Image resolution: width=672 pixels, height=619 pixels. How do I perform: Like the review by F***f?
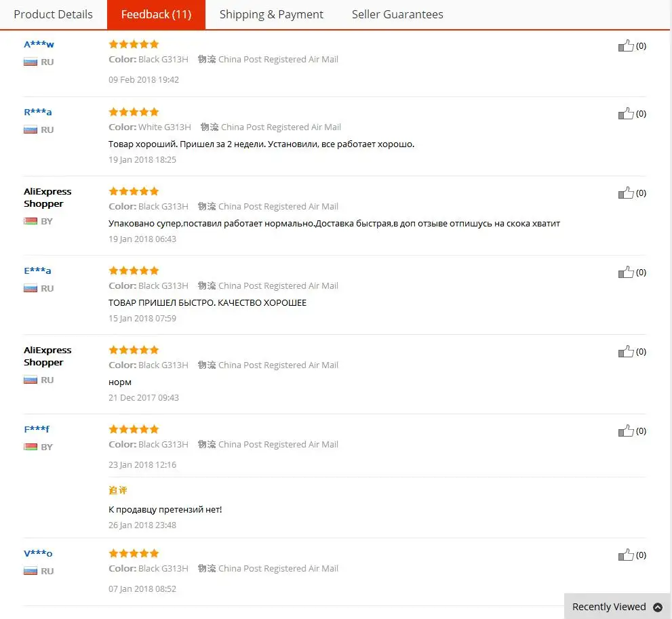point(626,431)
